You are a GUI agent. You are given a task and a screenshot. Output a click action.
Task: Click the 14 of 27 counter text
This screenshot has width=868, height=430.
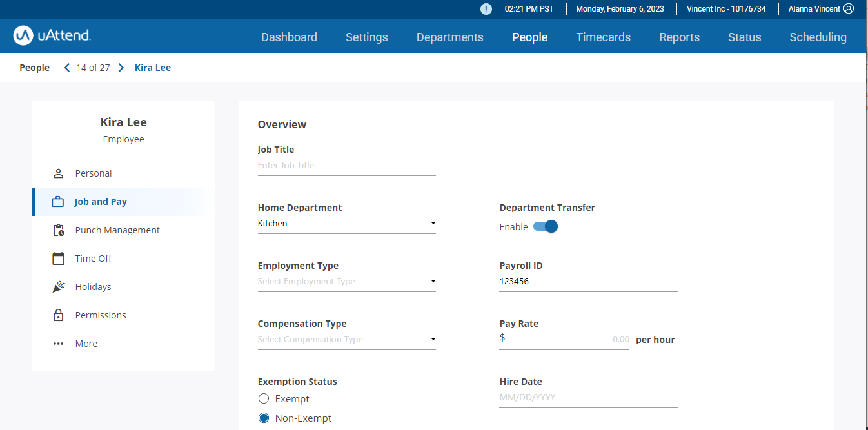click(x=93, y=68)
